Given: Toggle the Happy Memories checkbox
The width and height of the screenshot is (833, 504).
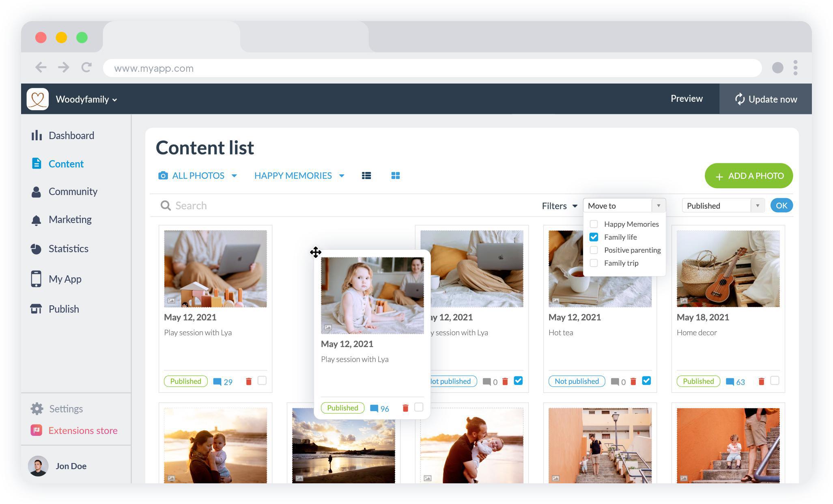Looking at the screenshot, I should 594,224.
